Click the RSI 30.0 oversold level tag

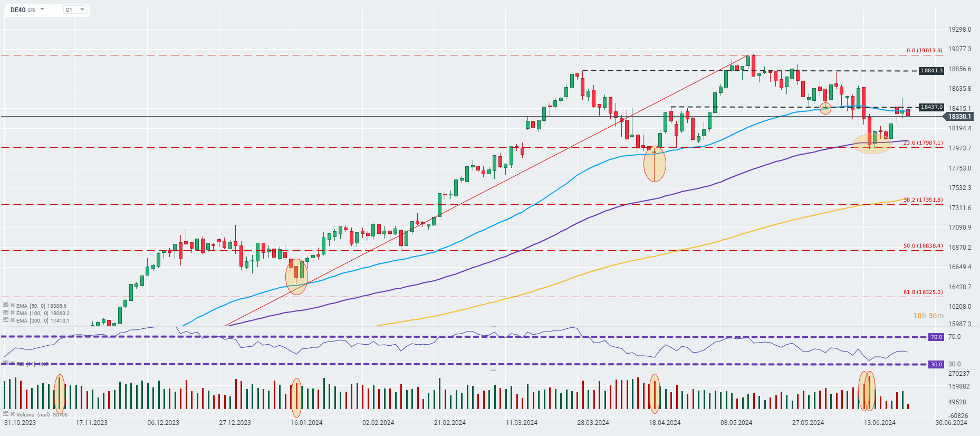tap(936, 364)
